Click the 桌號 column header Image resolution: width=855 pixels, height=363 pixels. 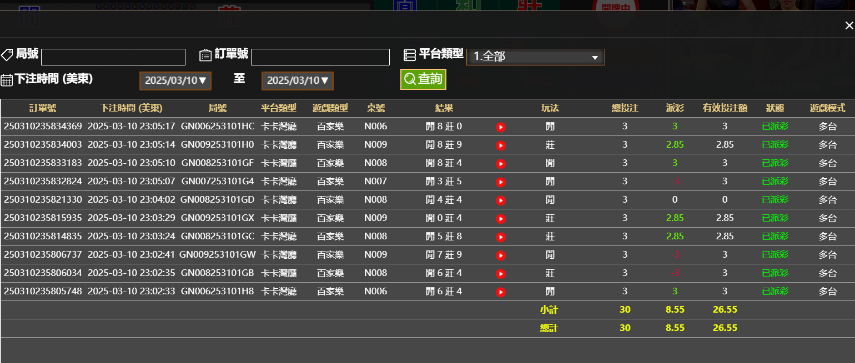[x=376, y=108]
